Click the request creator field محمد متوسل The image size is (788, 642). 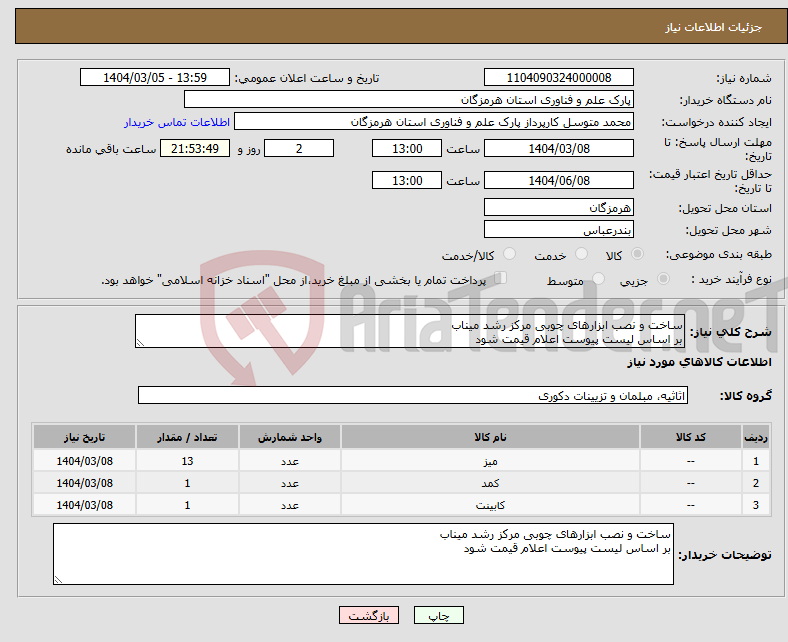(434, 122)
